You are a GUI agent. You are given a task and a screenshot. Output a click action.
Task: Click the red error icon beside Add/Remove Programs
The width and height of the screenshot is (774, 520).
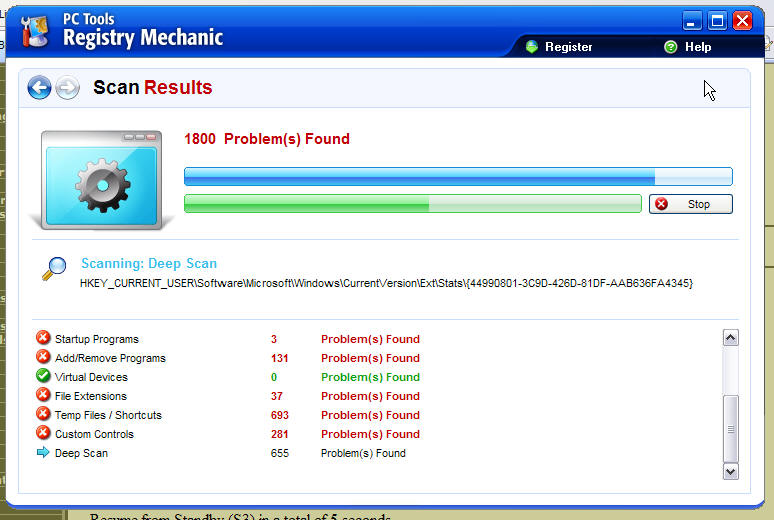43,357
